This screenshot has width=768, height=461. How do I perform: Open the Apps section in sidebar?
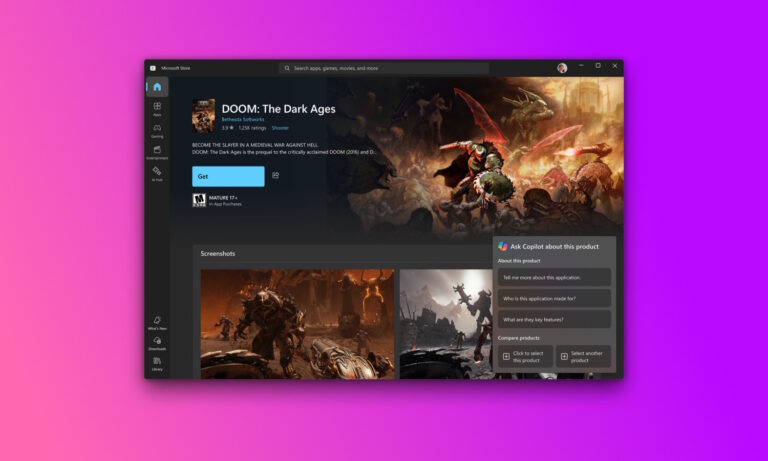pos(157,107)
